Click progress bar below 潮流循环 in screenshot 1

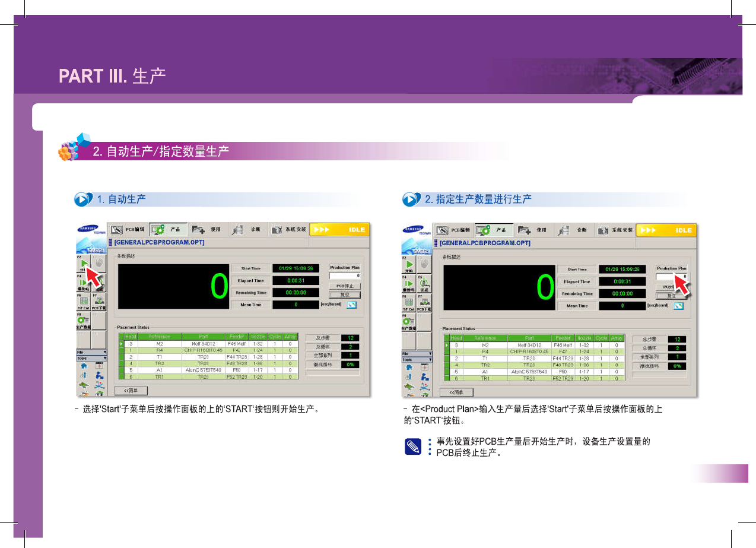(x=332, y=373)
